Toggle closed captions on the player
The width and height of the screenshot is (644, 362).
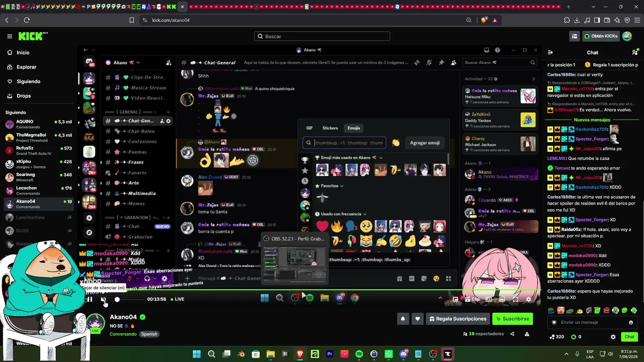[x=489, y=299]
